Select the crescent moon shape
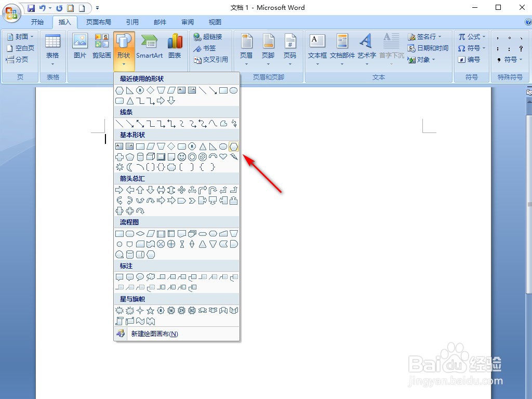Image resolution: width=532 pixels, height=399 pixels. 130,167
